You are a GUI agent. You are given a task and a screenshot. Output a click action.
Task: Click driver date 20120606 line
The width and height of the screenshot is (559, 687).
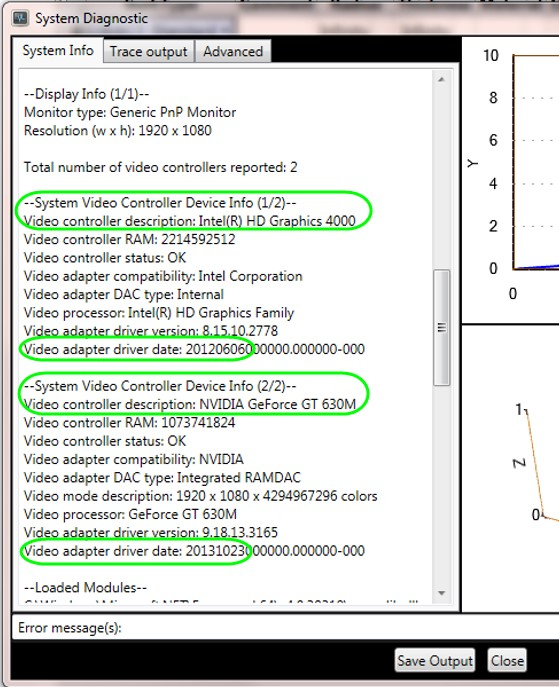pyautogui.click(x=194, y=349)
